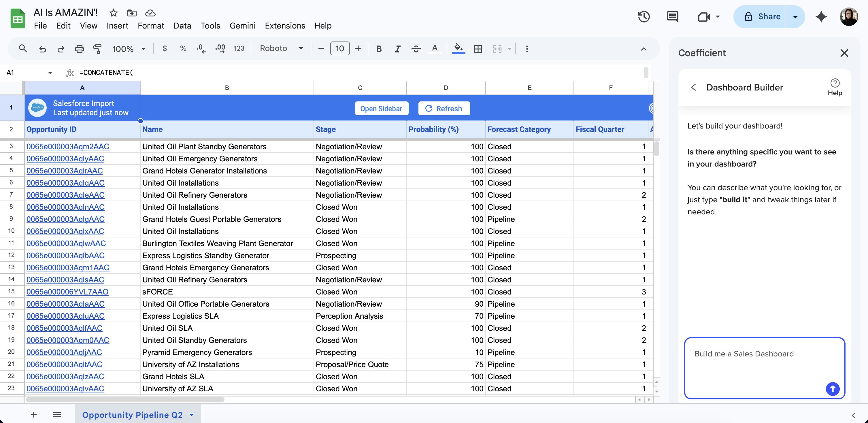This screenshot has height=423, width=868.
Task: Collapse the toolbar with the chevron
Action: 644,49
